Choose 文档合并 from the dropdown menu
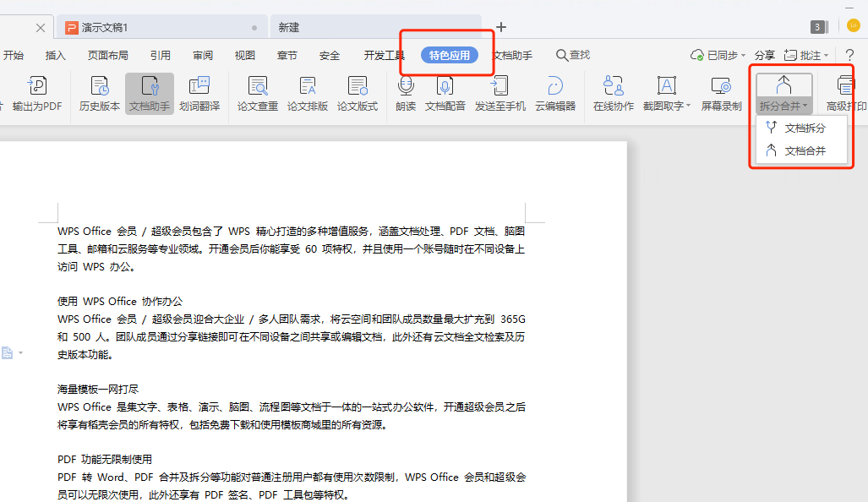 pos(804,151)
